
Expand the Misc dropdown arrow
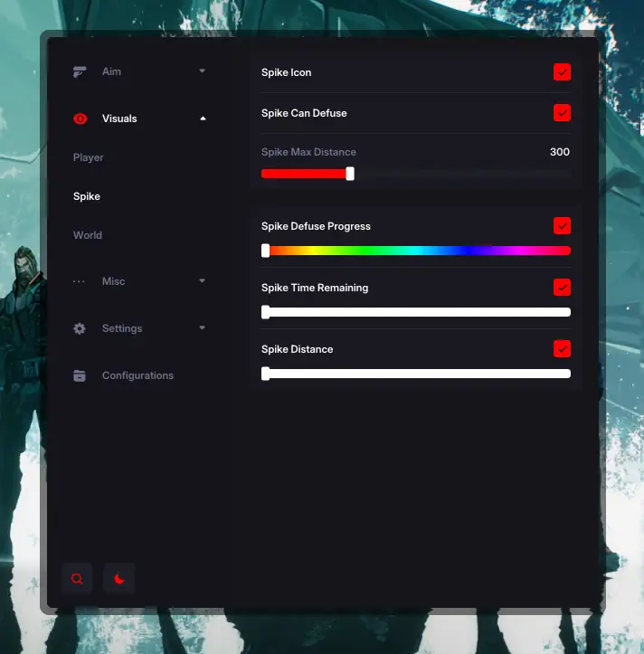(x=203, y=280)
